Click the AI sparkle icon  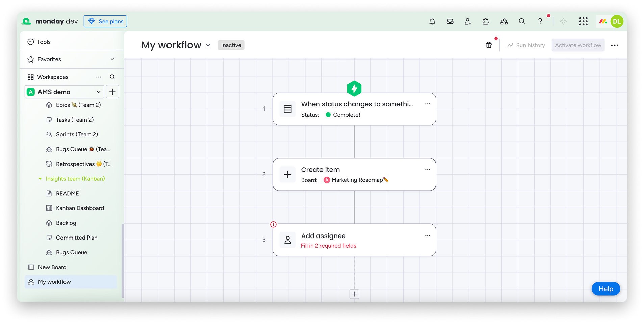point(563,21)
